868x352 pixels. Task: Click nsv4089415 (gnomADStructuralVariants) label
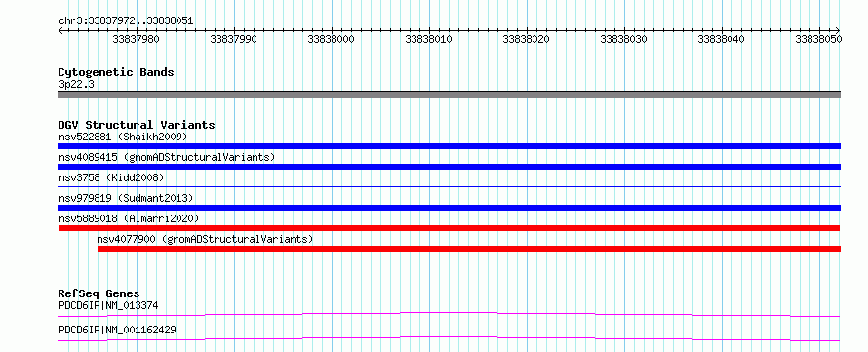167,157
